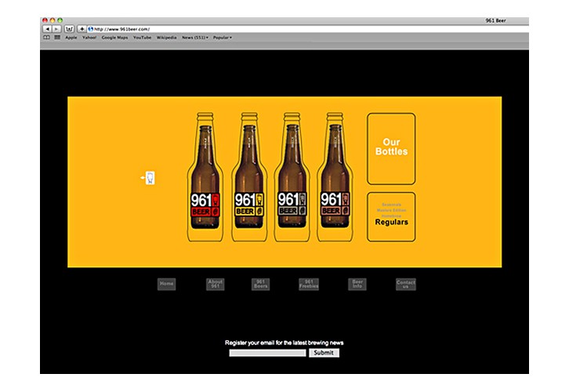
Task: Click the green zoom window button
Action: (x=60, y=20)
